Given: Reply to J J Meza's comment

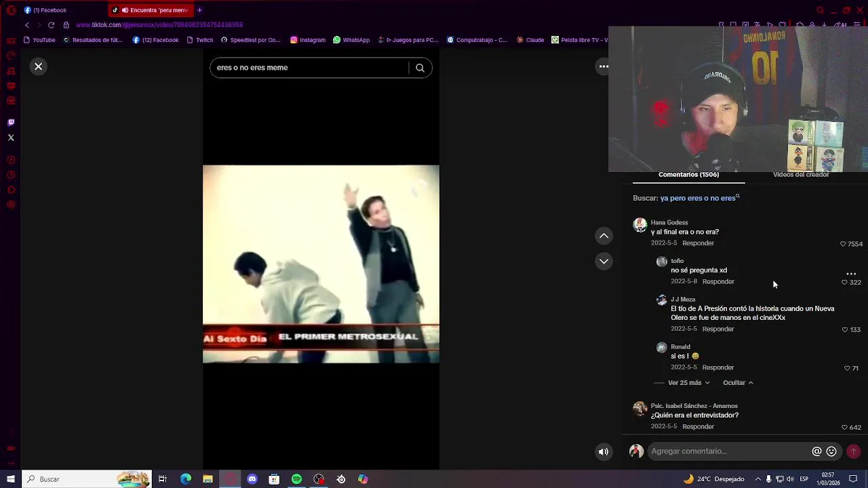Looking at the screenshot, I should coord(718,329).
